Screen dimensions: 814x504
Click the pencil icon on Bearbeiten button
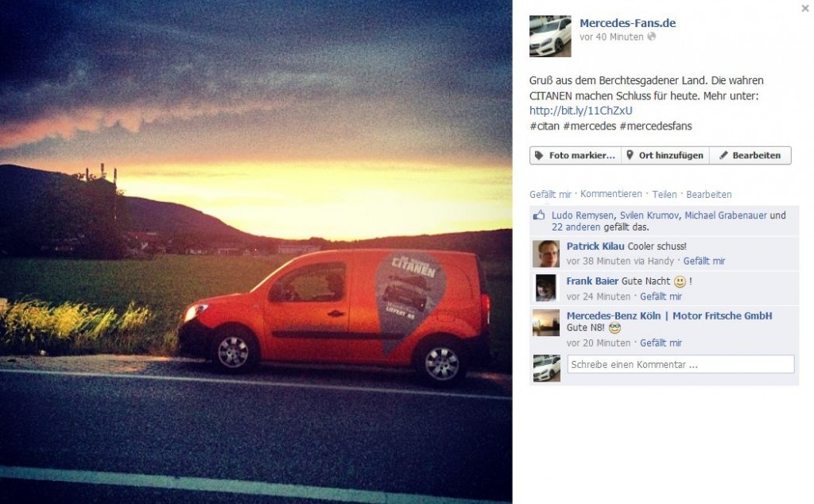tap(723, 155)
